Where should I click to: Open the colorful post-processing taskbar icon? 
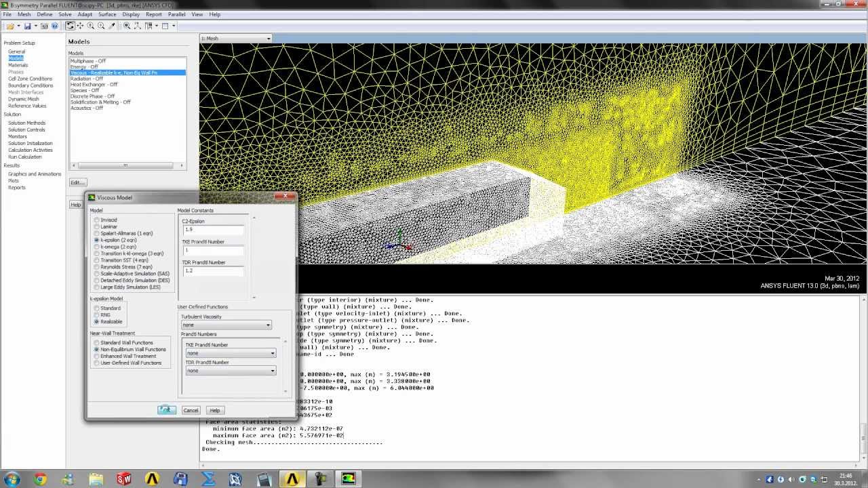pyautogui.click(x=349, y=479)
